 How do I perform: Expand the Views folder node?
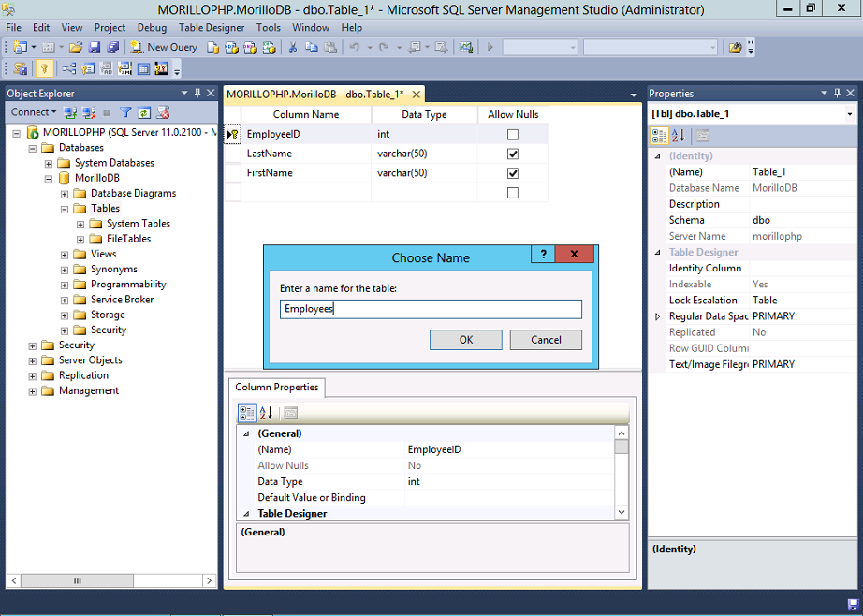65,255
